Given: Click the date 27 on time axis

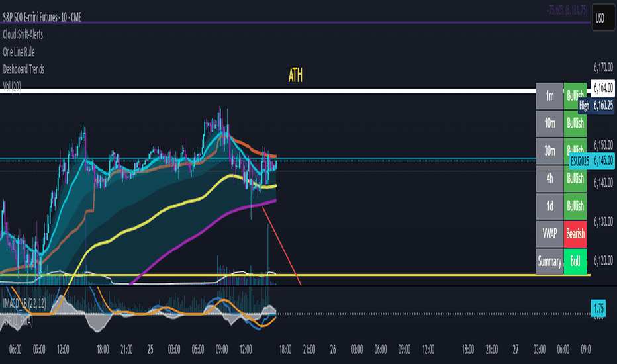Looking at the screenshot, I should pos(516,349).
